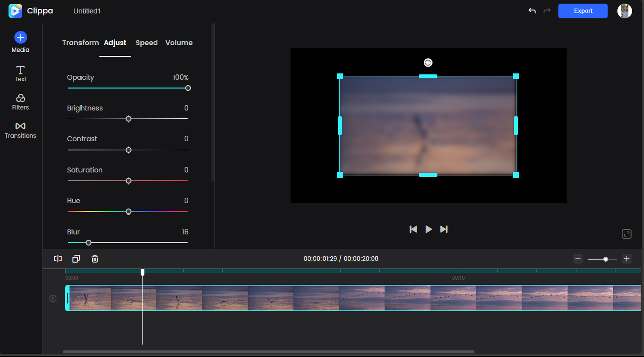Screen dimensions: 644x357
Task: Click the blurred video in preview canvas
Action: point(428,125)
